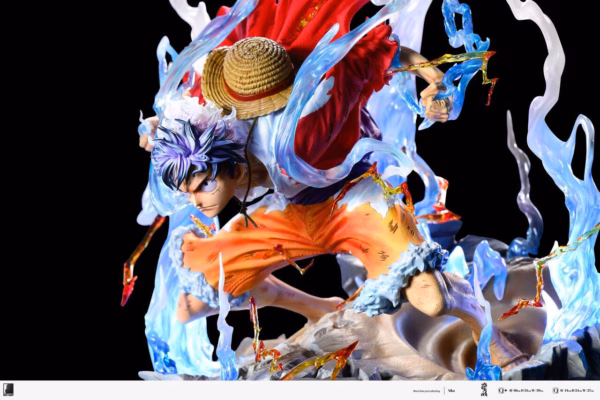Click the first dimensions box icon in the bottom bar
Screen dimensions: 600x400
tap(501, 390)
